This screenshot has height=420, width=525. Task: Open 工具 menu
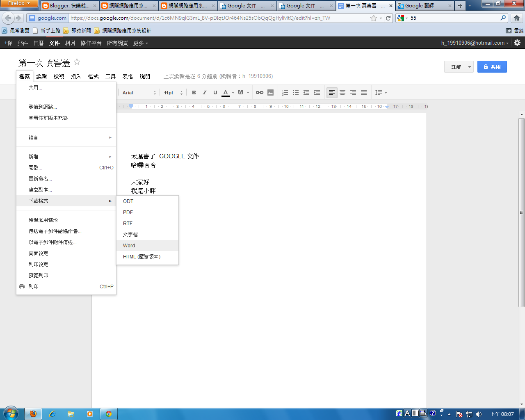pyautogui.click(x=110, y=76)
